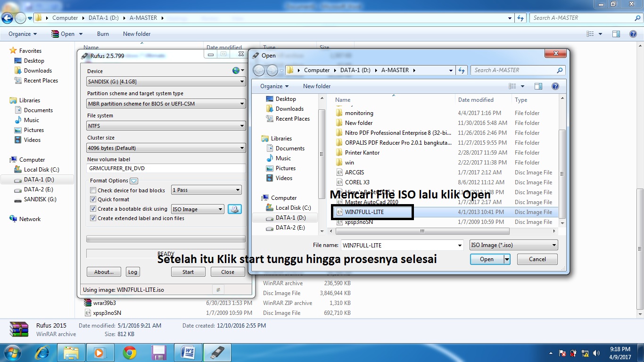Open the Organize menu in the Explorer window
The height and width of the screenshot is (362, 644).
tap(23, 34)
